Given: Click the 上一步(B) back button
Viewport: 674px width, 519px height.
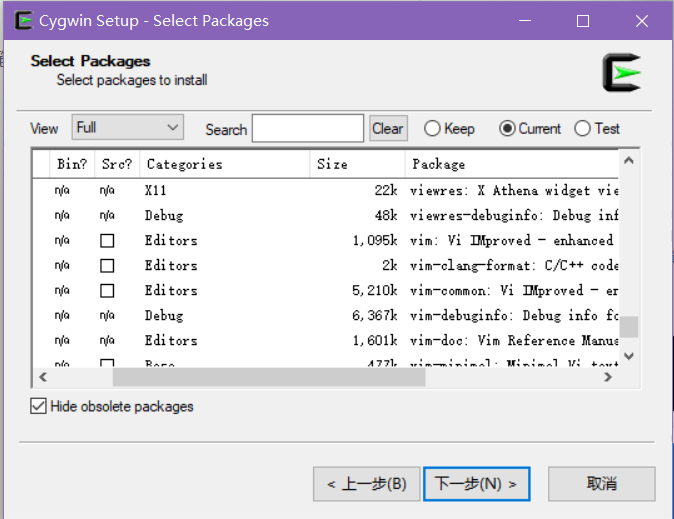Looking at the screenshot, I should pyautogui.click(x=367, y=484).
